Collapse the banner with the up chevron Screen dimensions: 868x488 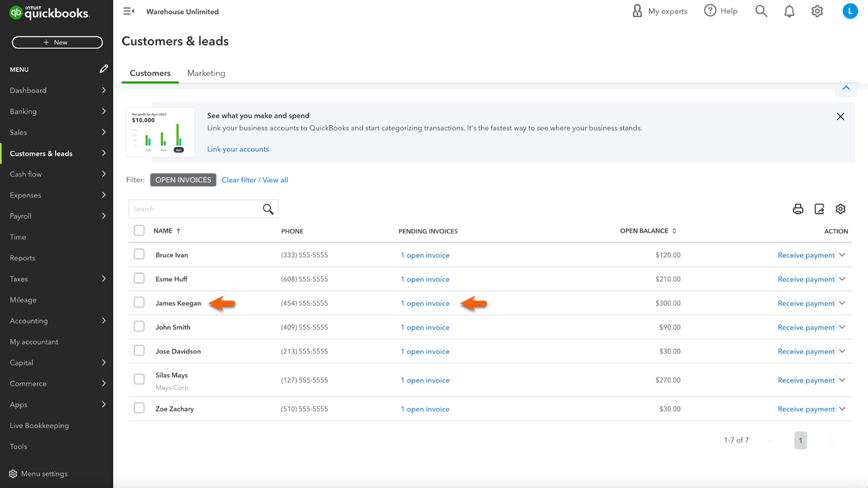click(846, 88)
